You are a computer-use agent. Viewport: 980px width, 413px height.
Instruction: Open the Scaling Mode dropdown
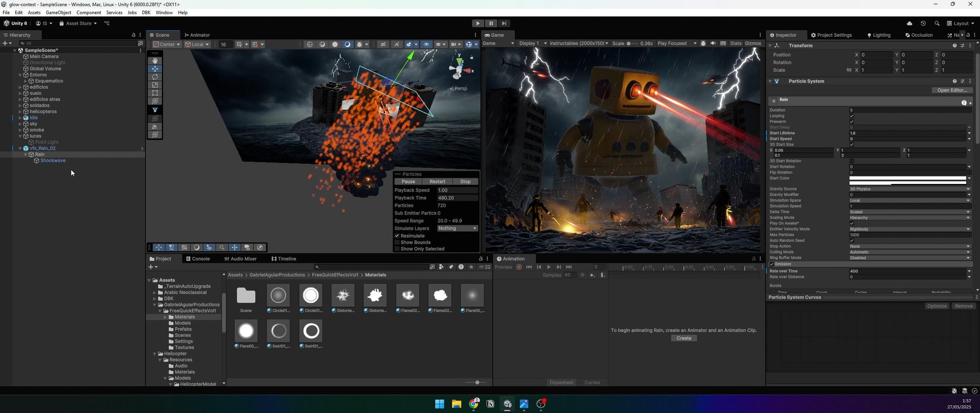tap(910, 218)
